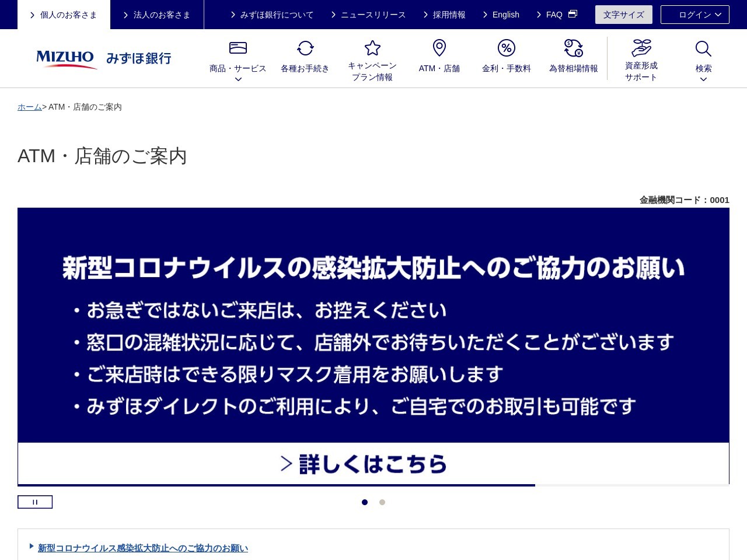
Task: Switch to 法人のお客さま tab
Action: click(157, 15)
